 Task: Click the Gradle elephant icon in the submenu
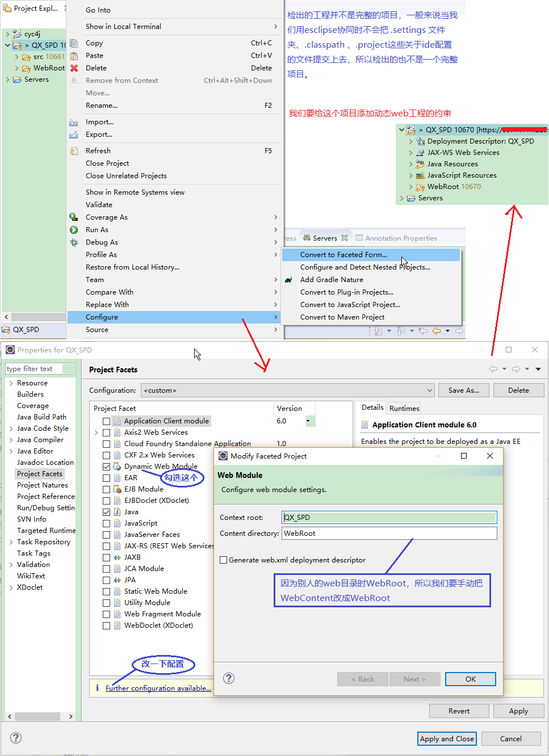(288, 280)
